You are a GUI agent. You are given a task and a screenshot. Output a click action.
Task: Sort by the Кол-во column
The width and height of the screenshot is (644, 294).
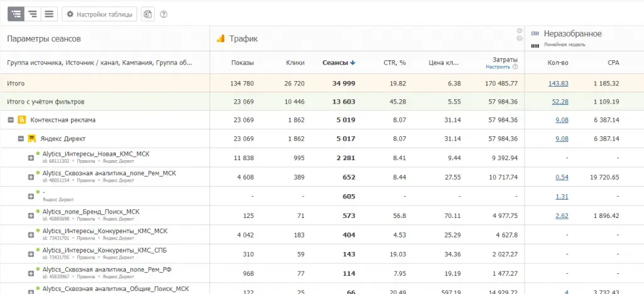[x=558, y=63]
